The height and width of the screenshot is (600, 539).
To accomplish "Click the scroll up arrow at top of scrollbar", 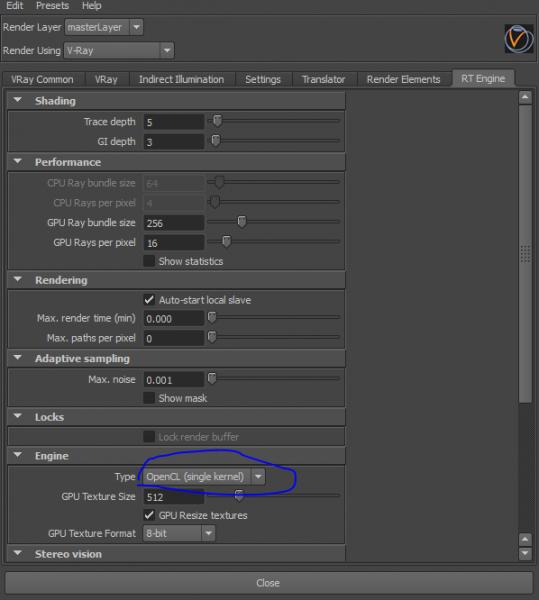I will [525, 98].
